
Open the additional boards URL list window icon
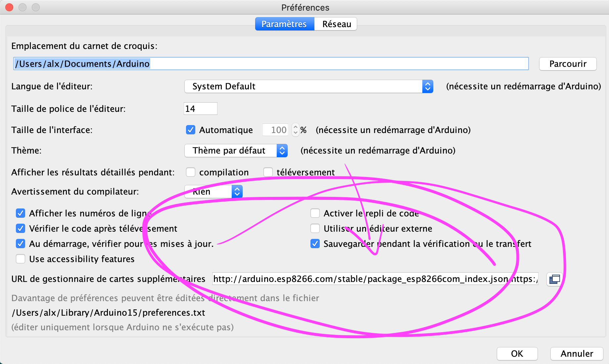[x=554, y=279]
